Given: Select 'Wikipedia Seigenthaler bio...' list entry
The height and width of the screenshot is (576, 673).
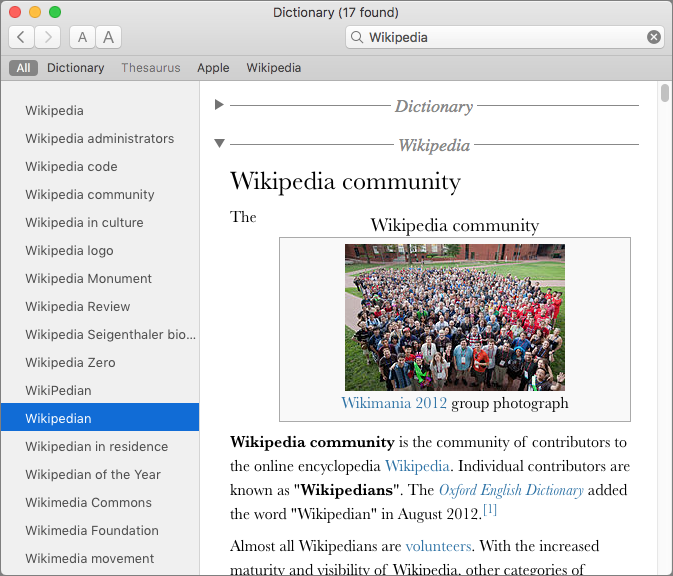Looking at the screenshot, I should (x=100, y=334).
